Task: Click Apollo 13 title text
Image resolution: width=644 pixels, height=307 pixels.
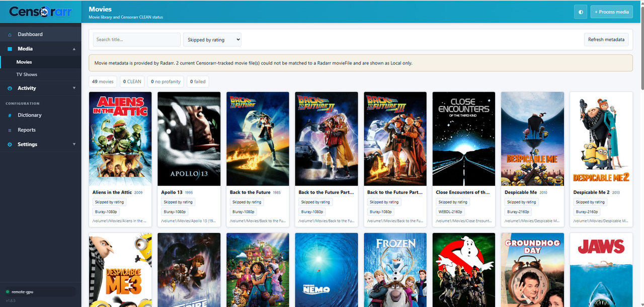Action: 172,192
